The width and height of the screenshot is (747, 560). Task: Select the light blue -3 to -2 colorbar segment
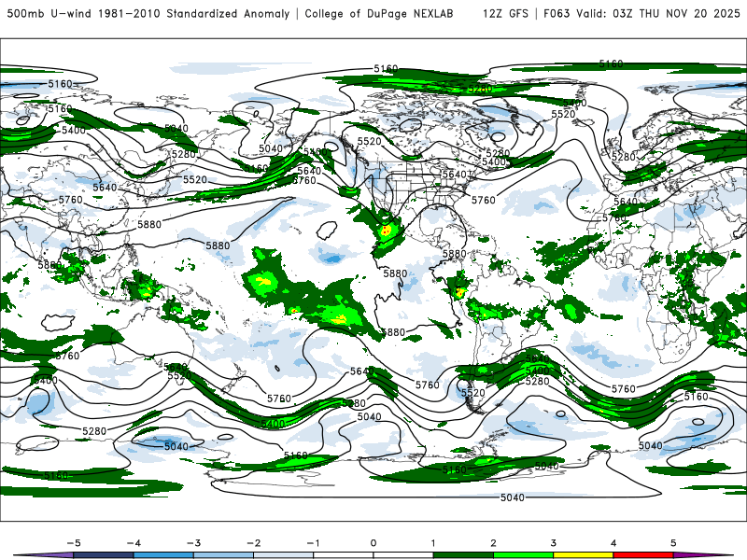tap(223, 555)
